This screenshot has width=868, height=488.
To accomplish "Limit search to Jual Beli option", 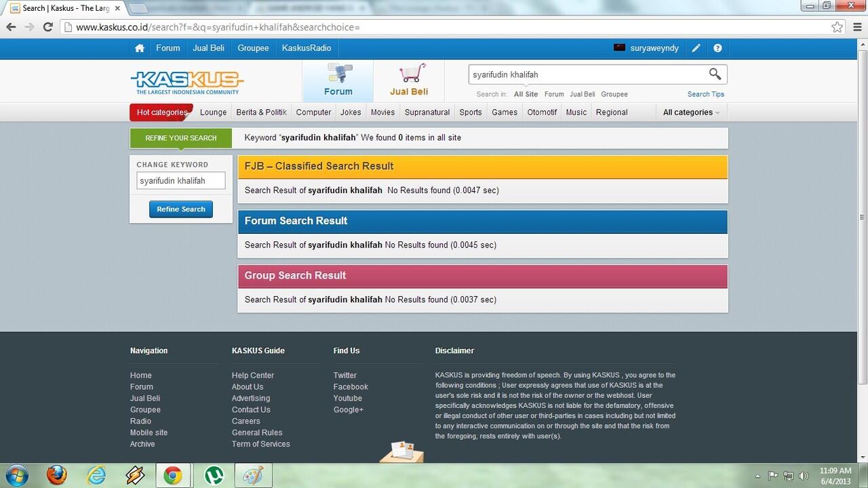I will (583, 94).
